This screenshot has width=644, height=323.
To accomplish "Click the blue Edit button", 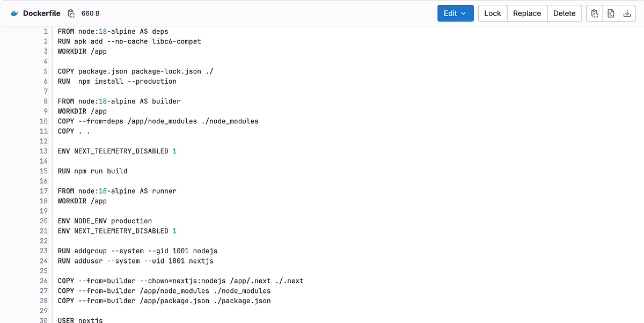I will 451,13.
